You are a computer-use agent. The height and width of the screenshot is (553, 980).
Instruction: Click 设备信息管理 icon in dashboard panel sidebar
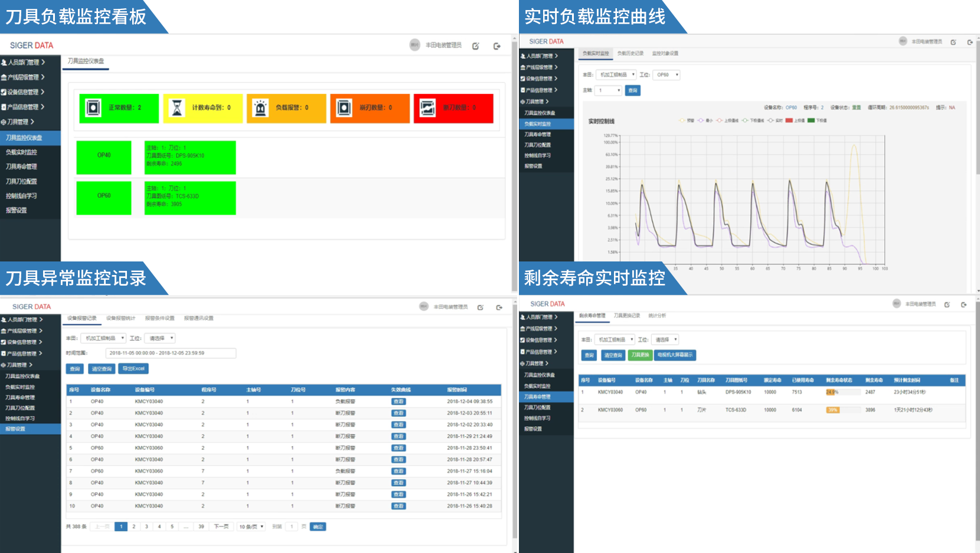[x=4, y=92]
